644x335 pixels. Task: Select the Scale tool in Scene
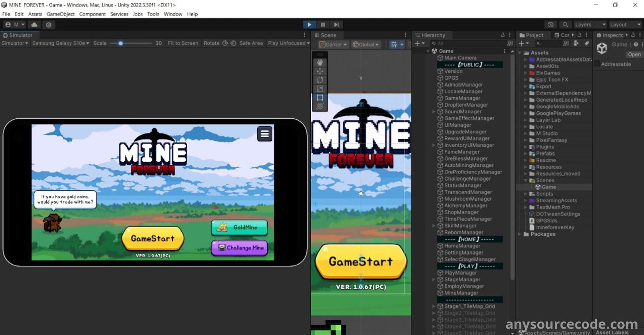[x=320, y=89]
